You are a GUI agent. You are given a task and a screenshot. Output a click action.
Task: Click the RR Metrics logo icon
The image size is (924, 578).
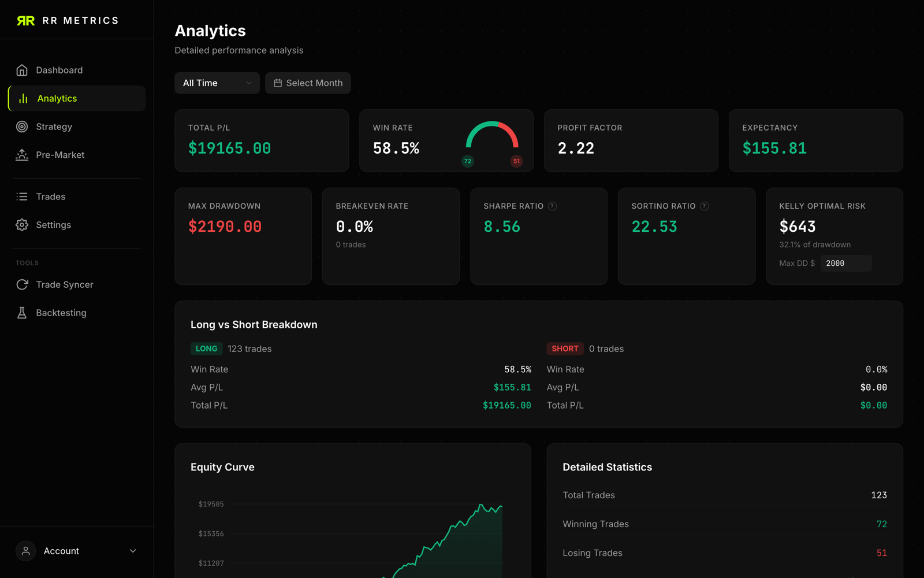[x=25, y=21]
